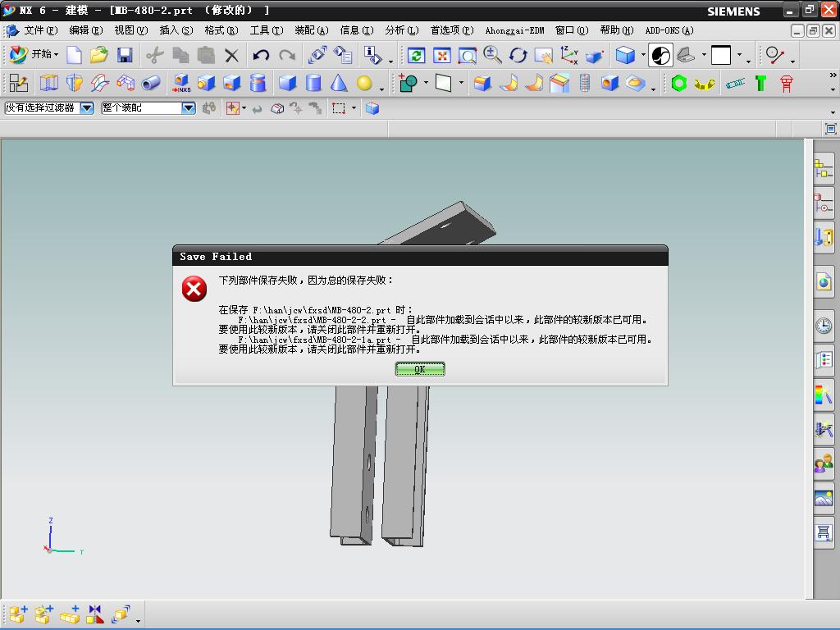Open the ADD-ONS(A) menu

[x=669, y=30]
